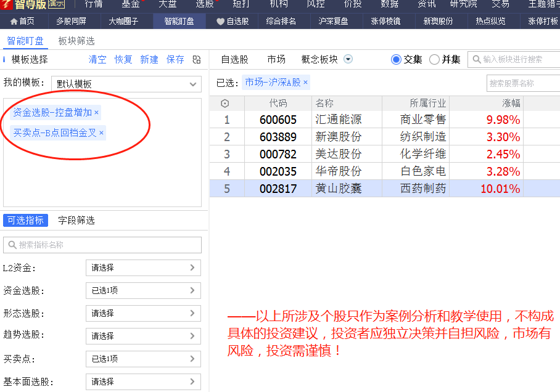Click the column settings hexagon icon in table header

coord(225,104)
